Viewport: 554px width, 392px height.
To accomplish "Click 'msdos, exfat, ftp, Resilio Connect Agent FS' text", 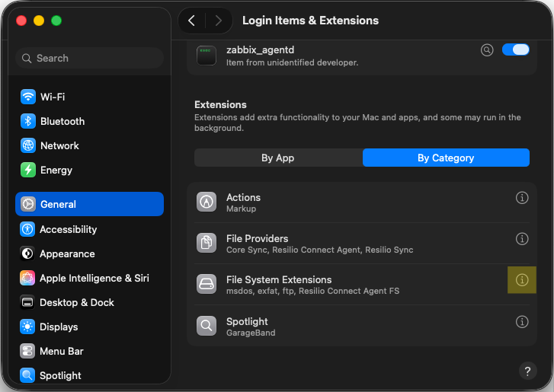I will (x=312, y=291).
